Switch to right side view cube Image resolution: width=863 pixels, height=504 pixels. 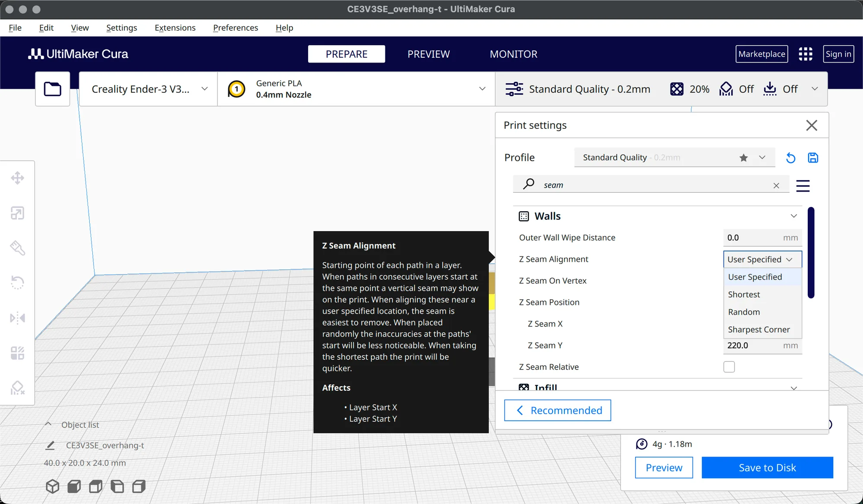pyautogui.click(x=139, y=486)
